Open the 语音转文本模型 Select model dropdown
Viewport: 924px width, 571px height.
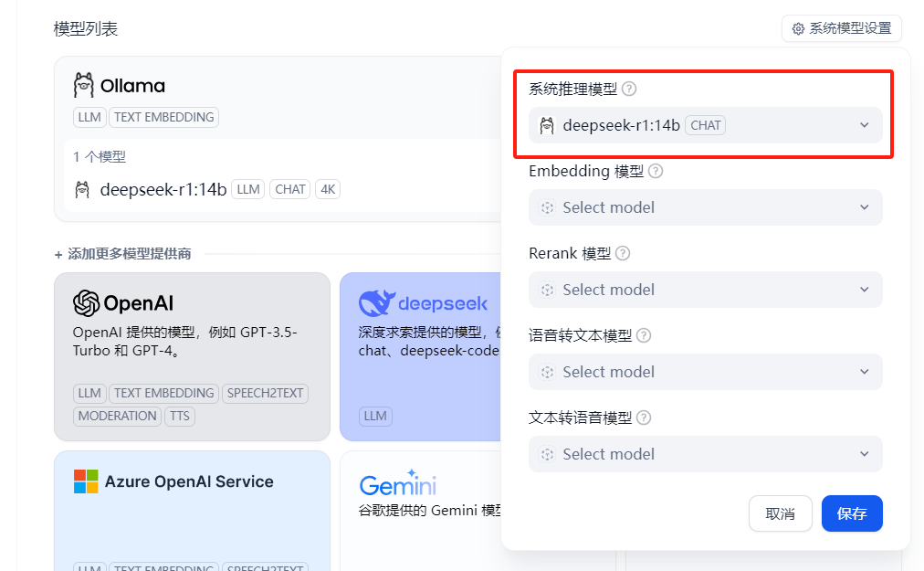[706, 372]
